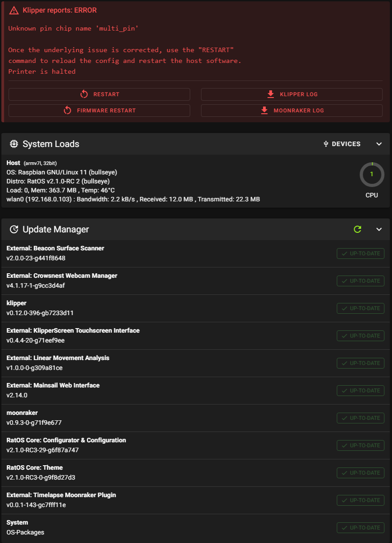Click UP-TO-DATE badge for Linear Movement Analysis

click(x=361, y=363)
